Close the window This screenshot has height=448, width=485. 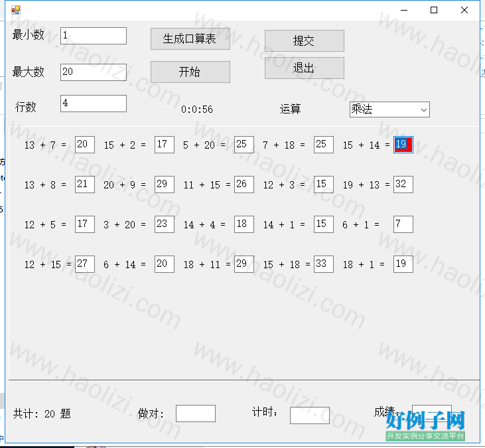[464, 10]
